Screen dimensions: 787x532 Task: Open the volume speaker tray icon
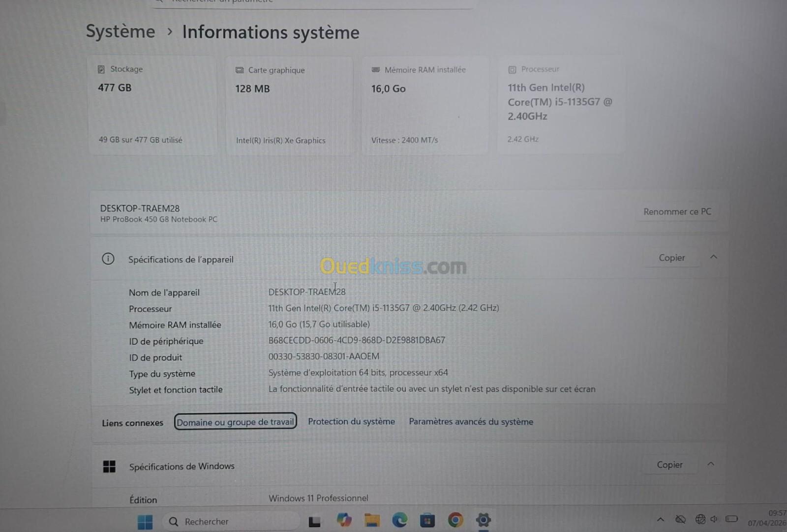click(x=714, y=519)
